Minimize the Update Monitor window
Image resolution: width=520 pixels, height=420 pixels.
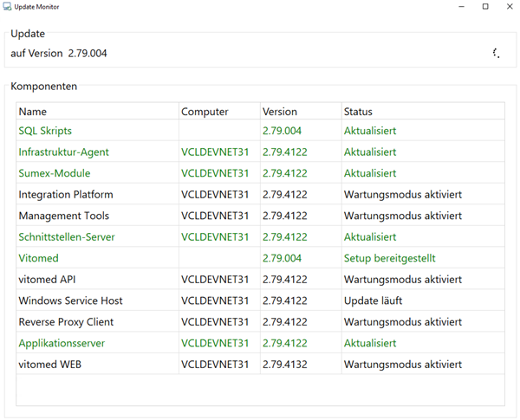[x=461, y=7]
